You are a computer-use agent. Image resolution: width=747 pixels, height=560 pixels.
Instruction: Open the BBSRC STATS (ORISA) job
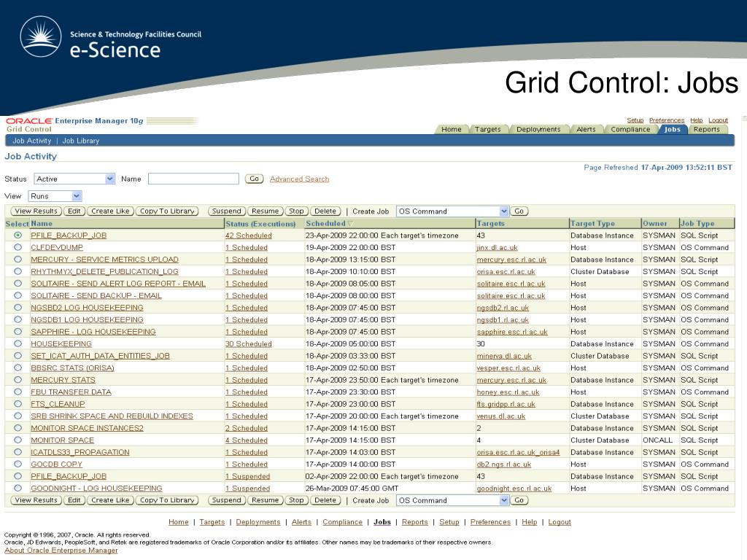tap(72, 368)
